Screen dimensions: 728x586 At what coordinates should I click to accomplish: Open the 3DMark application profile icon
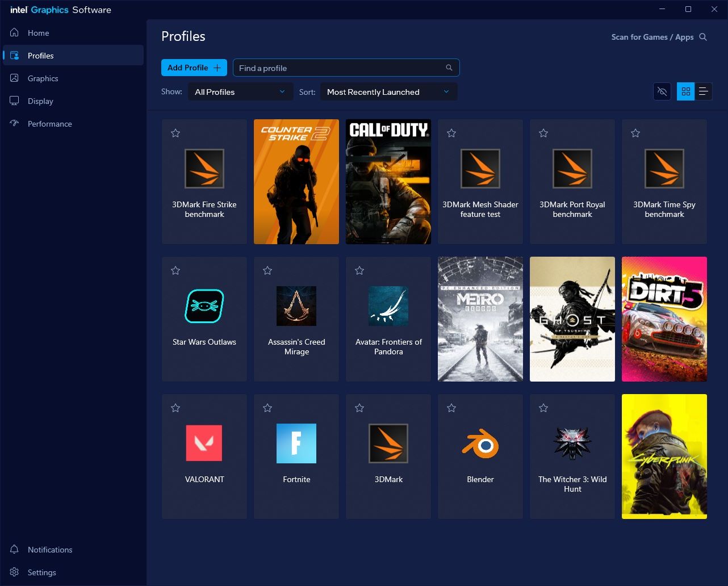388,443
